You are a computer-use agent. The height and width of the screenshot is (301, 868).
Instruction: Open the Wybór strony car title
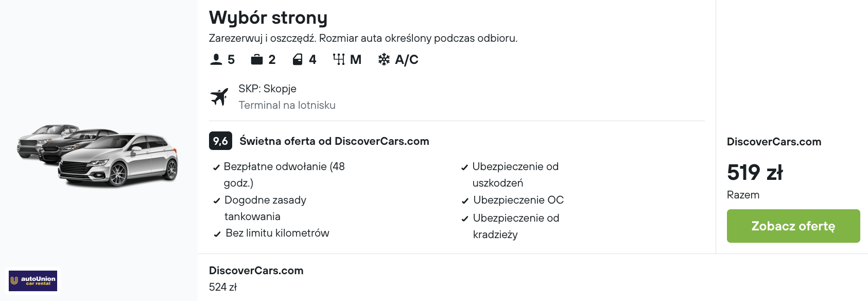(268, 18)
